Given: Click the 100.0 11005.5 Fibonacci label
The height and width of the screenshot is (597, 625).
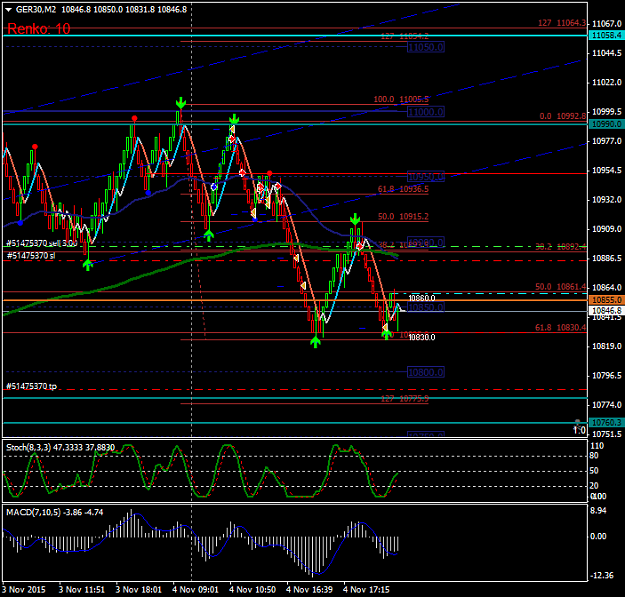Looking at the screenshot, I should [x=401, y=99].
